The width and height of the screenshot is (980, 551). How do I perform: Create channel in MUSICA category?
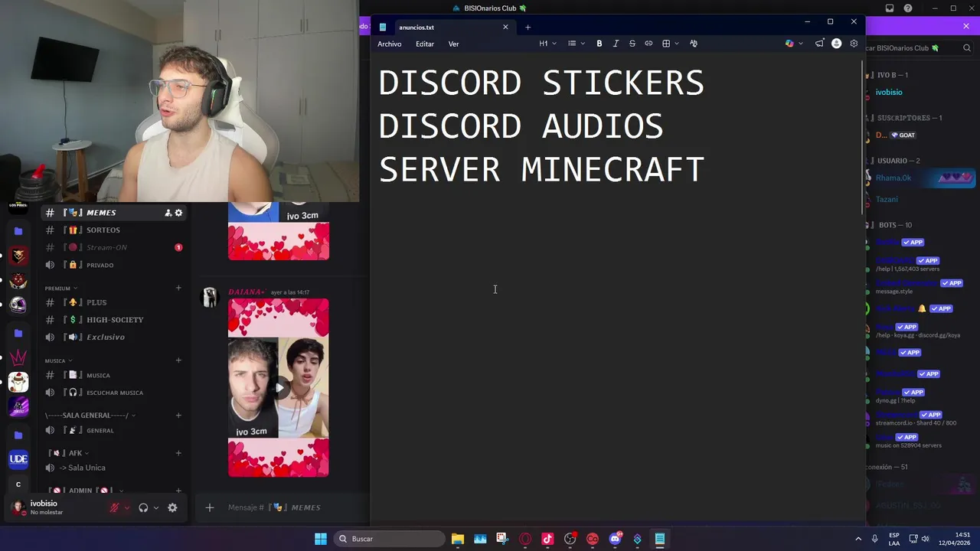[x=178, y=360]
